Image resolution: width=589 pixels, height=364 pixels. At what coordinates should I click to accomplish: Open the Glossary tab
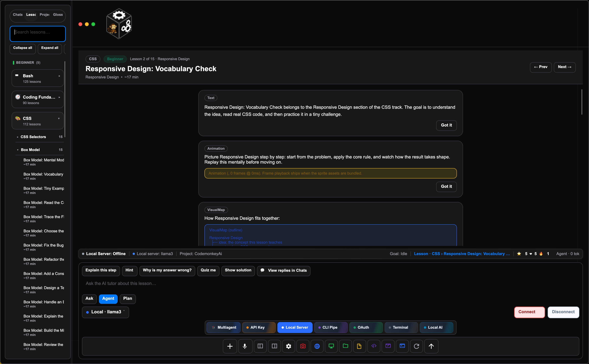(x=58, y=15)
